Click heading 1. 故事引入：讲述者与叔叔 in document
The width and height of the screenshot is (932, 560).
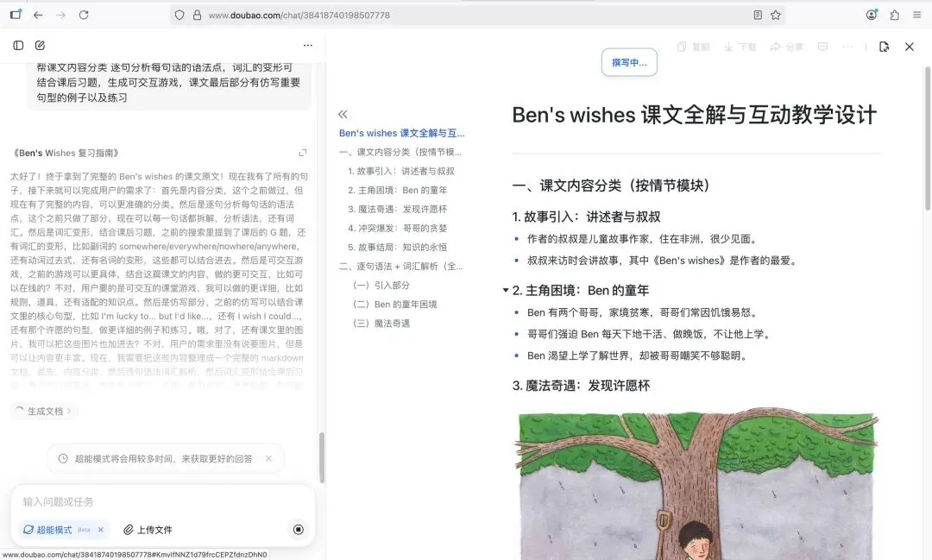click(586, 217)
